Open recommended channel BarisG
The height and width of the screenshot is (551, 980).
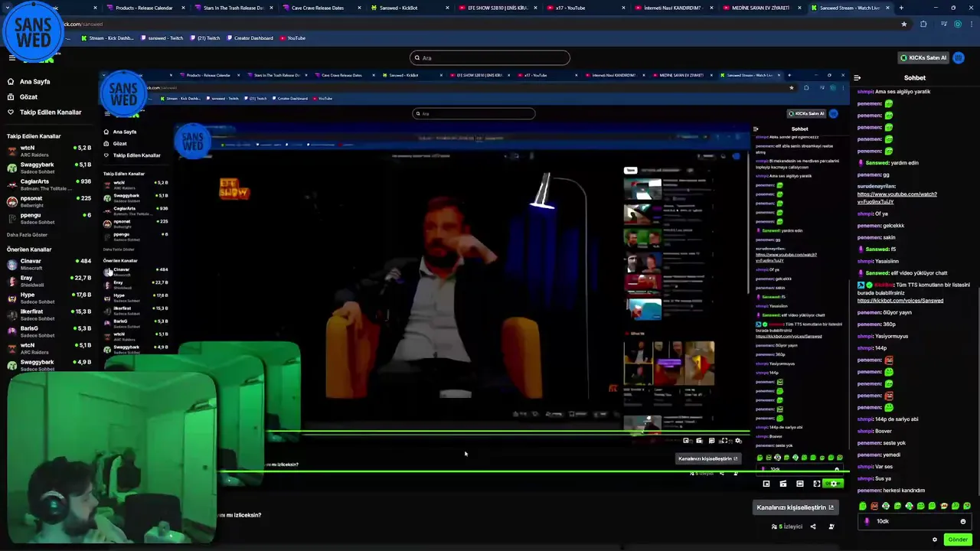coord(49,331)
